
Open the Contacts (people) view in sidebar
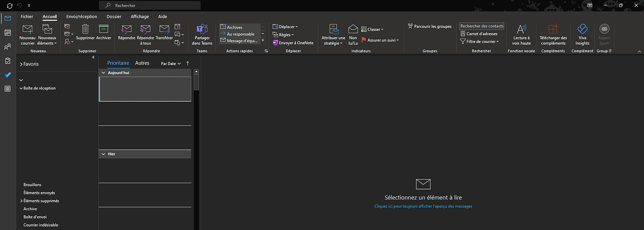click(x=8, y=46)
